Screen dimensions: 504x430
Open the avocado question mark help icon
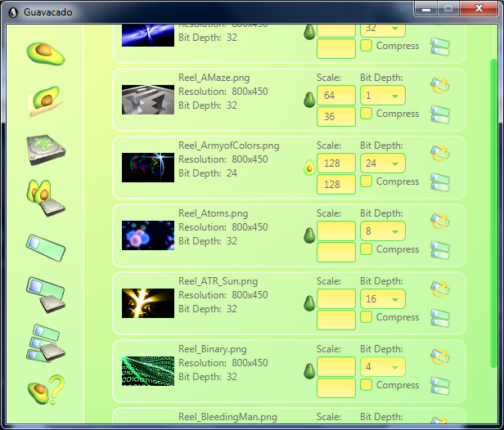tap(46, 389)
